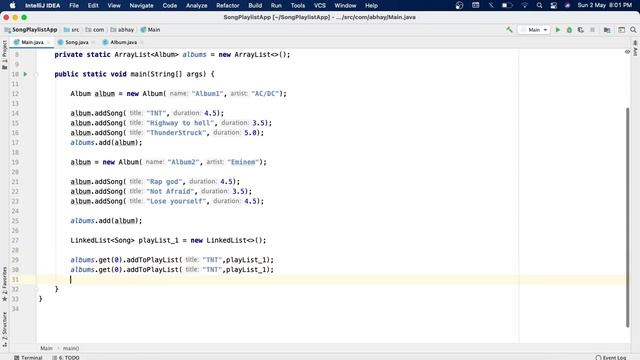The height and width of the screenshot is (360, 640).
Task: Collapse the main method fold marker
Action: click(36, 74)
